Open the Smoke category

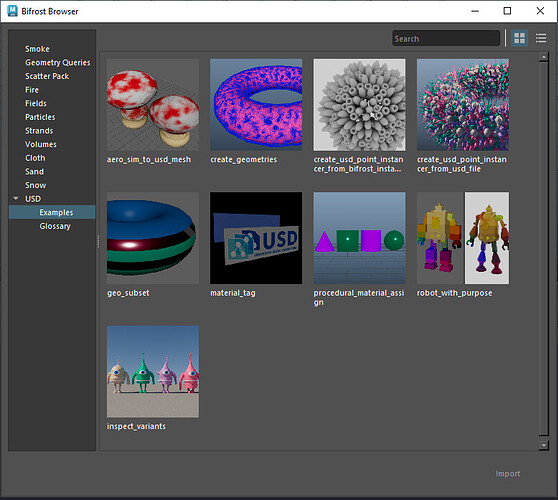[37, 49]
